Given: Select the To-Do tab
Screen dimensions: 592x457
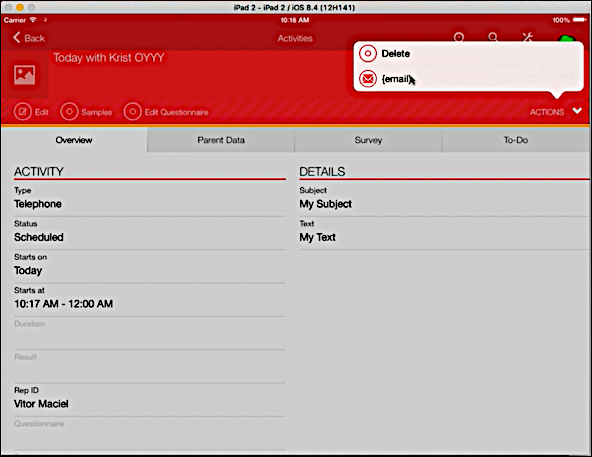Looking at the screenshot, I should click(x=516, y=140).
